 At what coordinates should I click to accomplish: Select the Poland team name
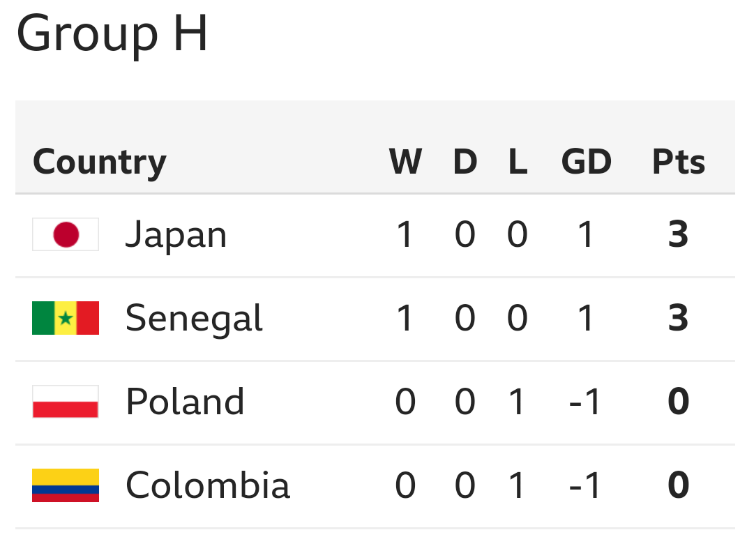pos(185,402)
